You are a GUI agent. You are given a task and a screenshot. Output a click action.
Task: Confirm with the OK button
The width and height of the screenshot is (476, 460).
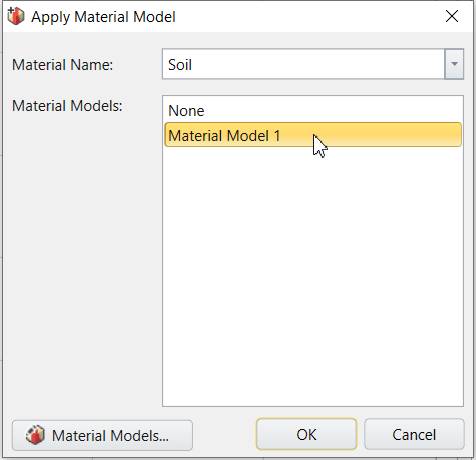306,435
